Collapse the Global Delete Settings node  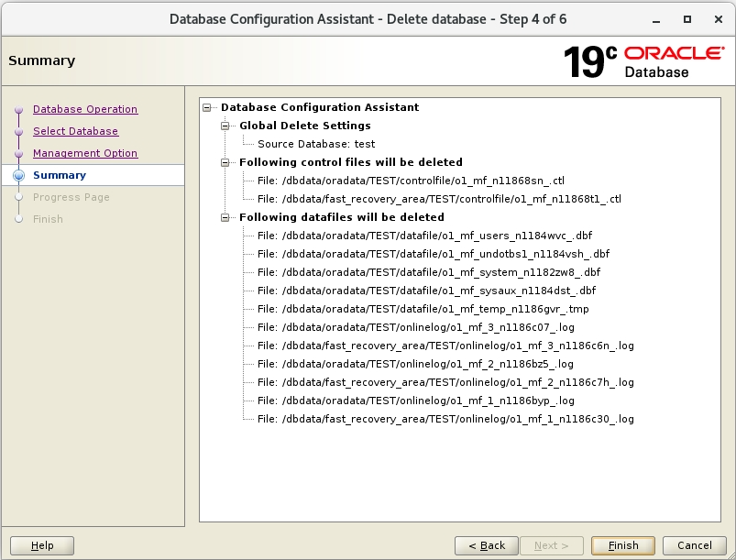225,126
